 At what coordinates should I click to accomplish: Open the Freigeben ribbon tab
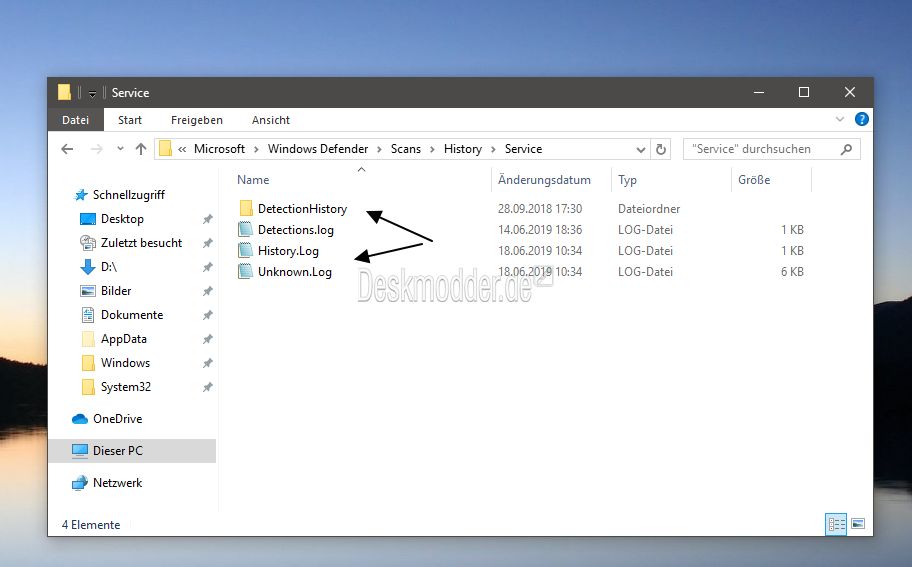(197, 120)
